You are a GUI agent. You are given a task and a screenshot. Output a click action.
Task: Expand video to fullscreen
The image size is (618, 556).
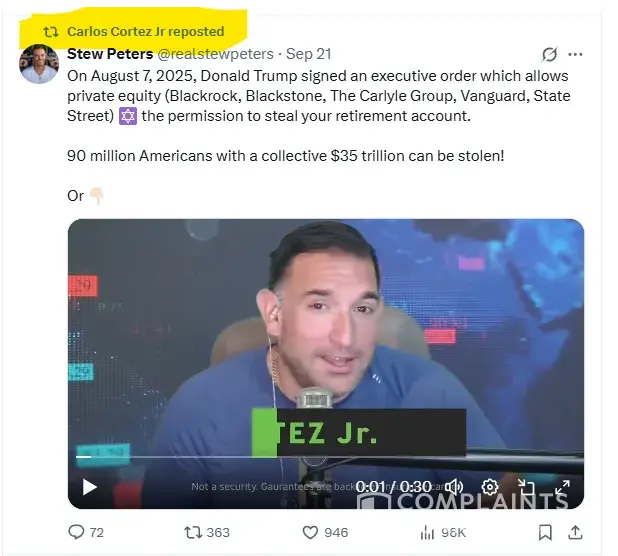coord(562,487)
